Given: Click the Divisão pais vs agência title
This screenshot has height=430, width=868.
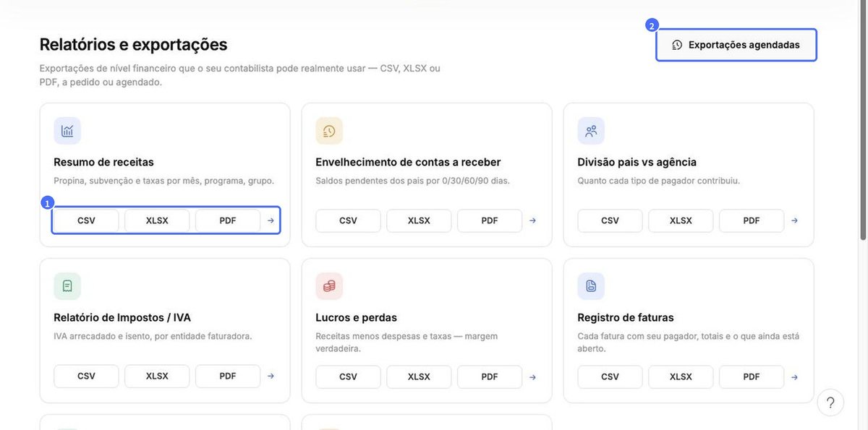Looking at the screenshot, I should (x=637, y=162).
